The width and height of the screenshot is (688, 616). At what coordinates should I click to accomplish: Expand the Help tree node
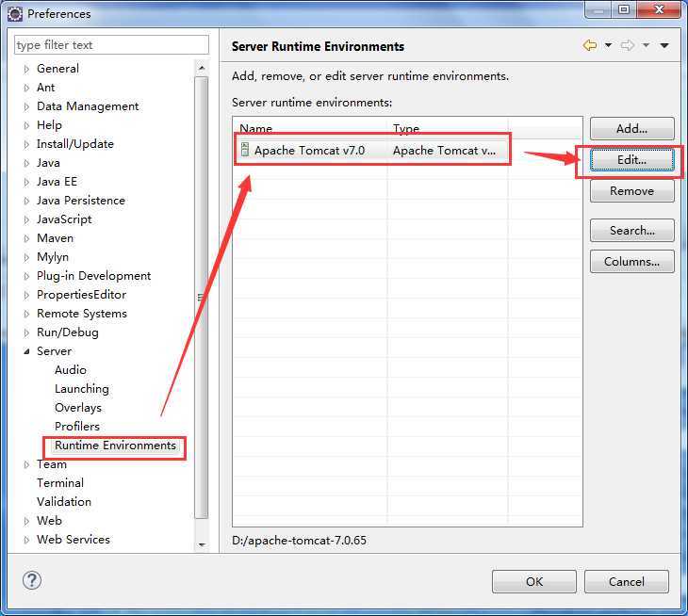point(26,126)
